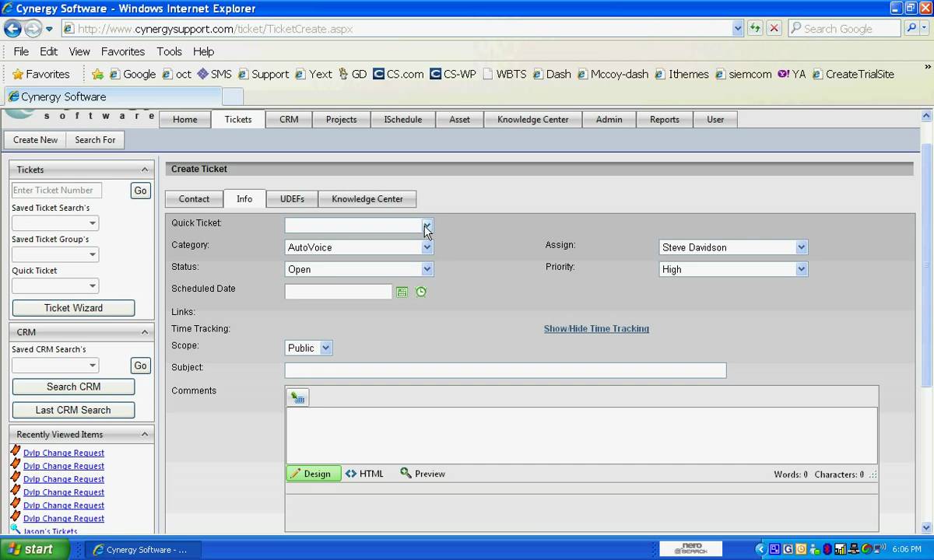Click the Ticket Wizard button
934x560 pixels.
[73, 308]
